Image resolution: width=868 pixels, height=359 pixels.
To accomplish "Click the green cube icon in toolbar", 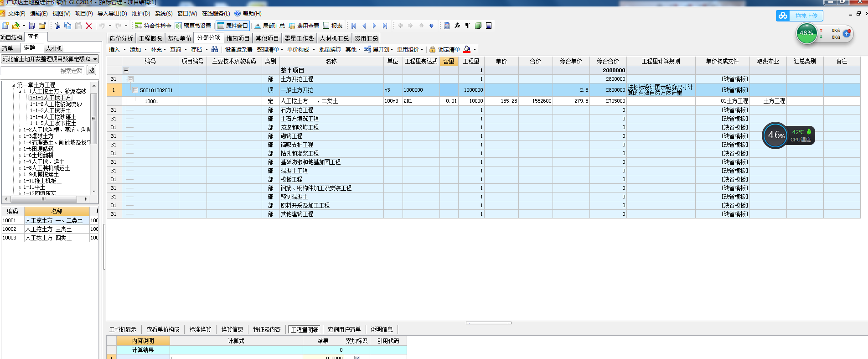I will tap(478, 26).
